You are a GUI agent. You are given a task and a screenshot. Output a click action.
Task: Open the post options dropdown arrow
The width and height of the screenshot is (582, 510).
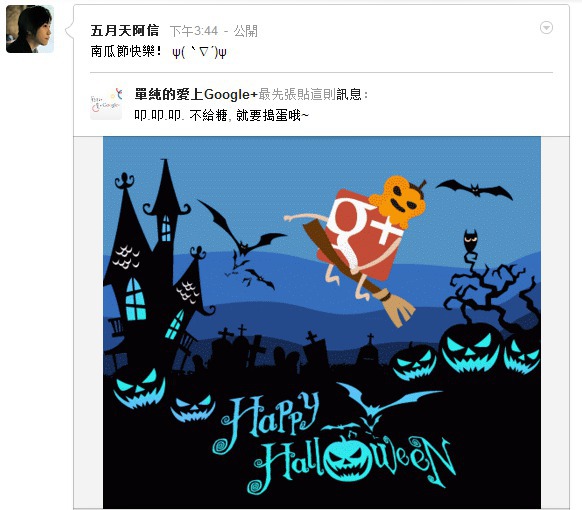click(546, 28)
